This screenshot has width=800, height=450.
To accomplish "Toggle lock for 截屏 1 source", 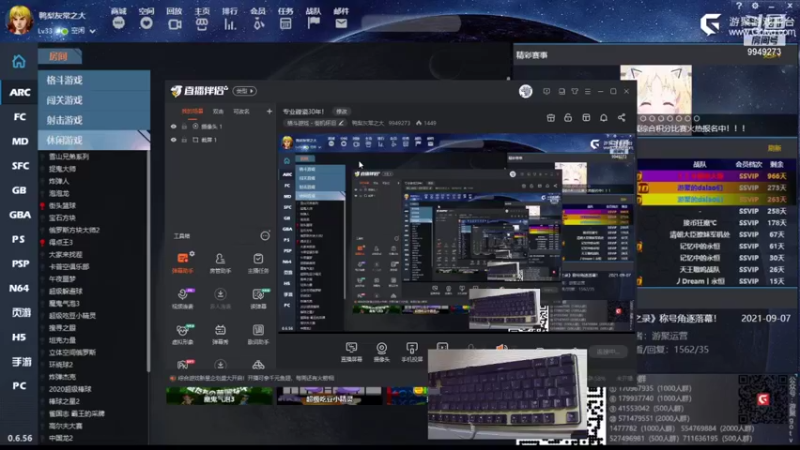I will [184, 140].
